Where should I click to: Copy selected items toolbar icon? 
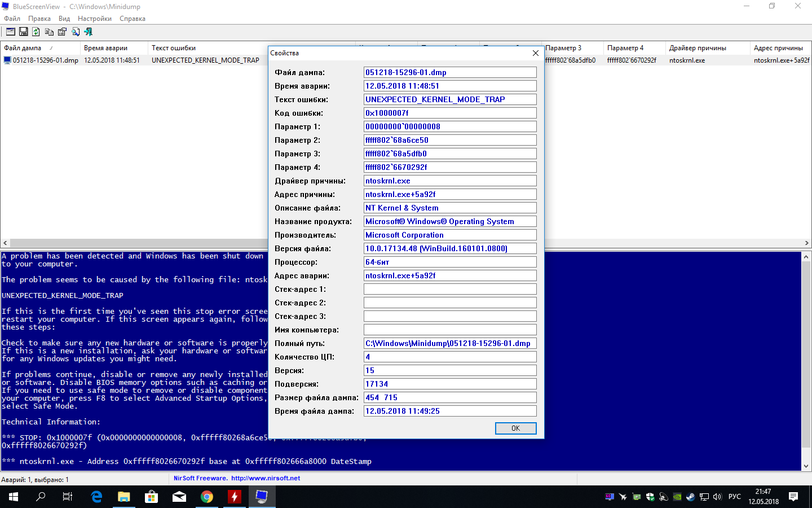click(49, 32)
